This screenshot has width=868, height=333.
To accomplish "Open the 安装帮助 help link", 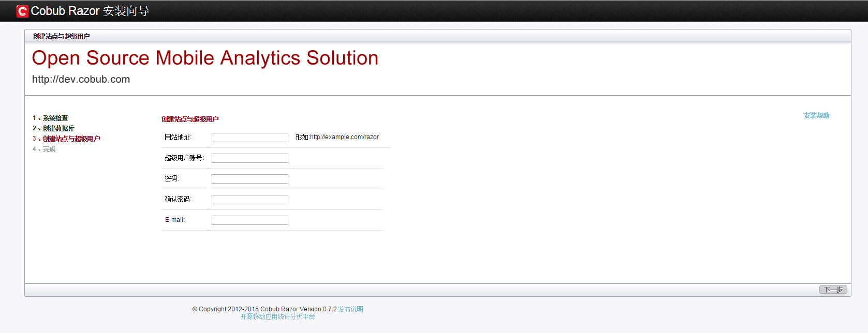I will [x=816, y=115].
